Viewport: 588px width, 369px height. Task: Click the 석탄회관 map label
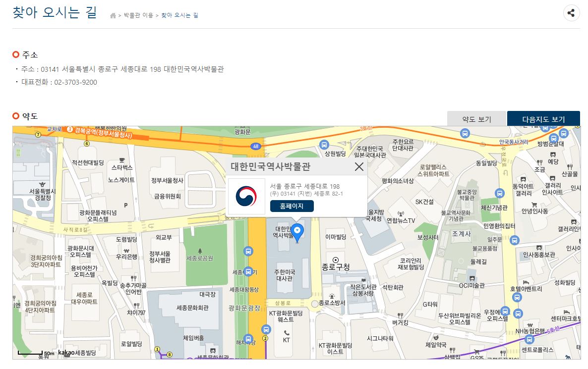coord(393,287)
